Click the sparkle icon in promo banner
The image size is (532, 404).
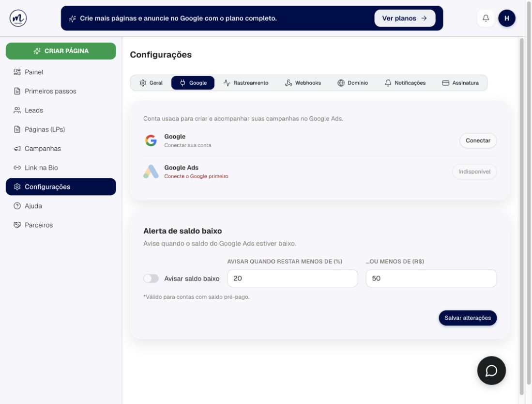72,19
